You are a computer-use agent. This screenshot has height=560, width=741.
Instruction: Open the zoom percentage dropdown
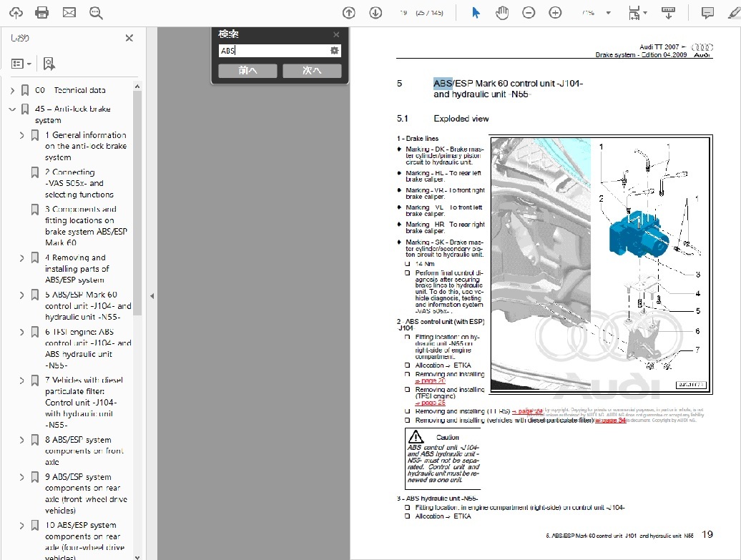pos(608,13)
